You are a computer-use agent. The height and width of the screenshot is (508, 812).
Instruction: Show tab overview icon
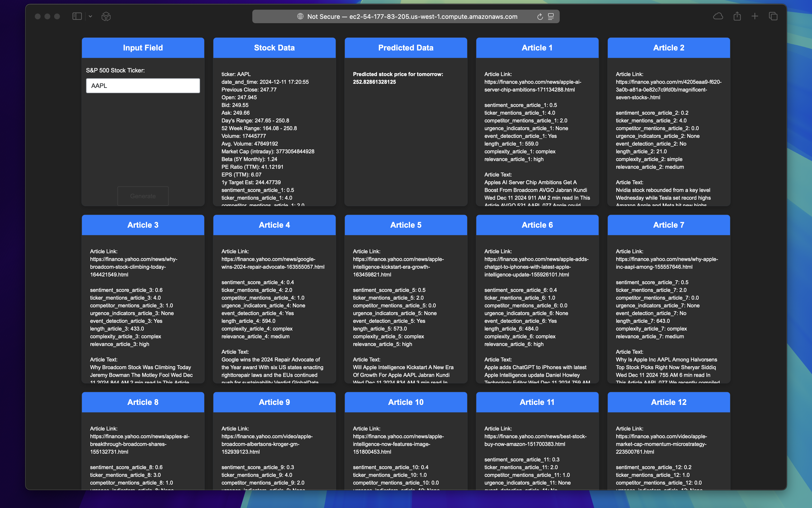(773, 16)
